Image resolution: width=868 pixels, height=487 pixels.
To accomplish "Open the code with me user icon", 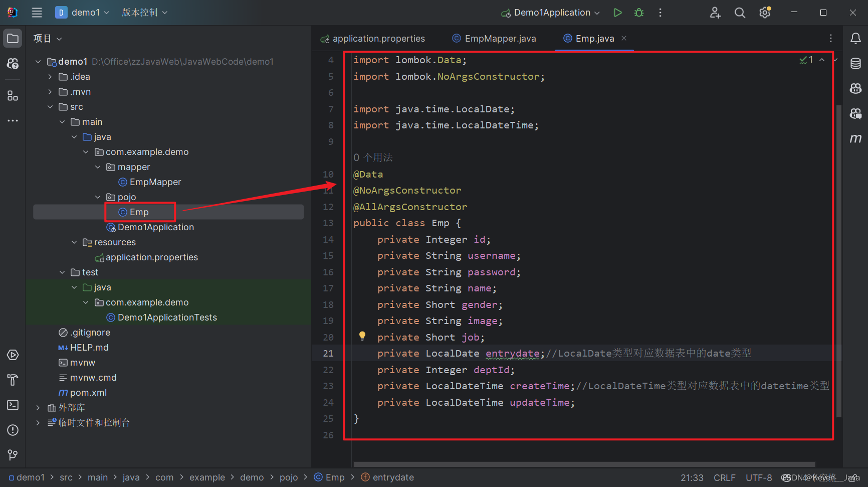I will tap(715, 13).
